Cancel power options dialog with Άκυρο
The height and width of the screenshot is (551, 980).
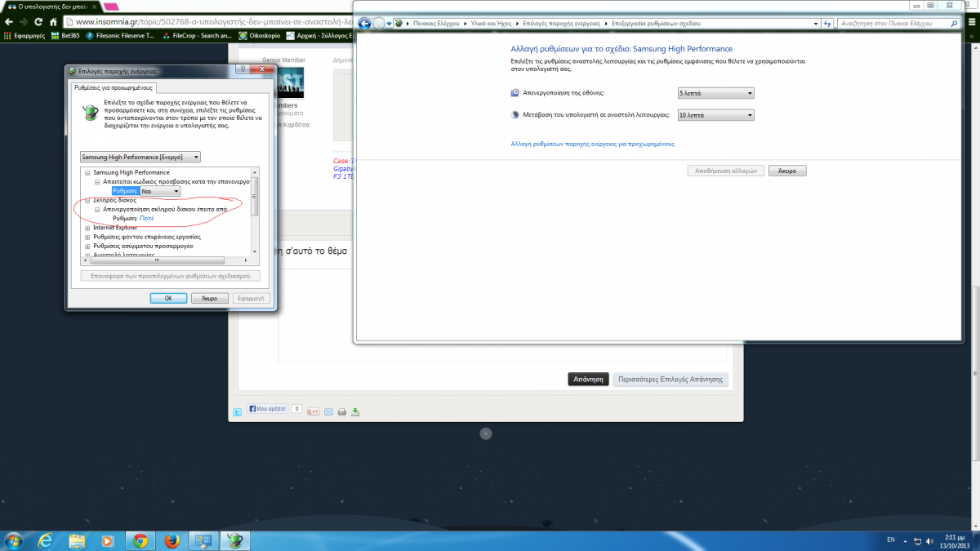click(x=209, y=299)
